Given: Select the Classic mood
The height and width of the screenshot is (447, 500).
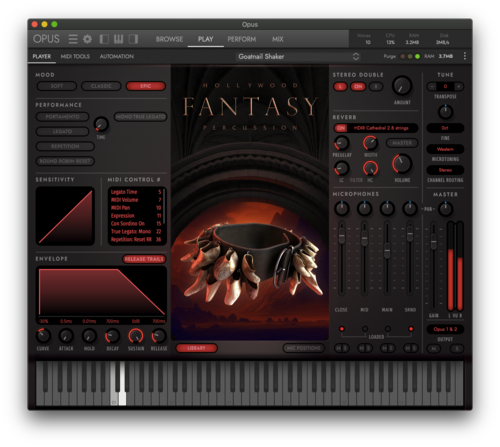Looking at the screenshot, I should tap(101, 86).
